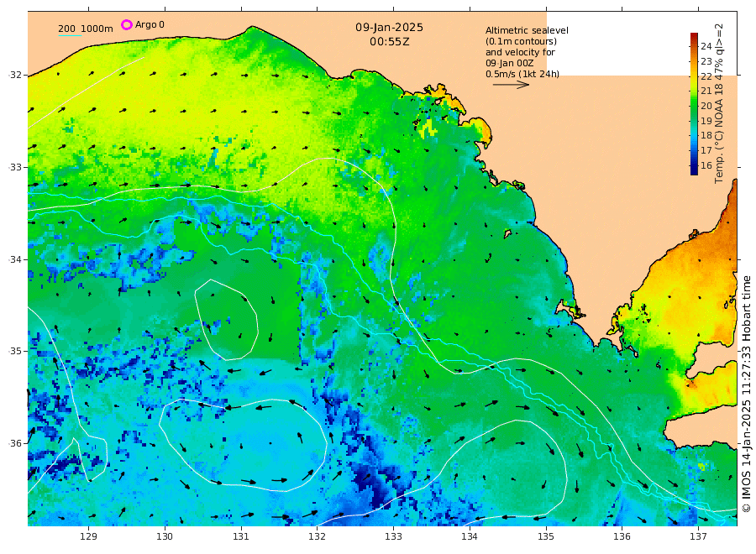Click the color bar value 24
This screenshot has height=554, width=756.
click(x=706, y=46)
